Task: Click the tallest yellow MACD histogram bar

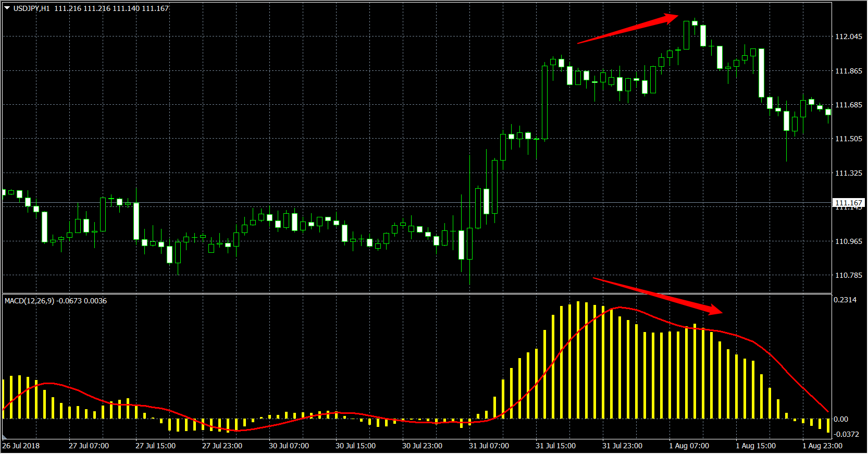Action: (x=578, y=360)
